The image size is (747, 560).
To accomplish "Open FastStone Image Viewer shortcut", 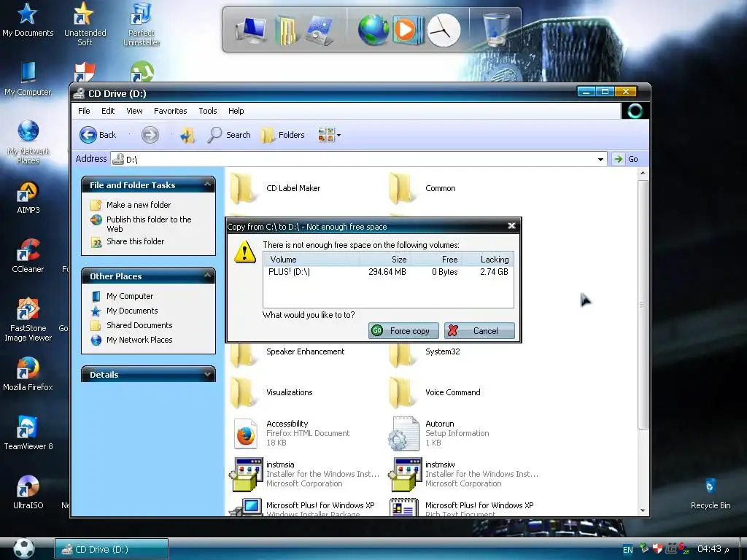I will click(x=28, y=320).
